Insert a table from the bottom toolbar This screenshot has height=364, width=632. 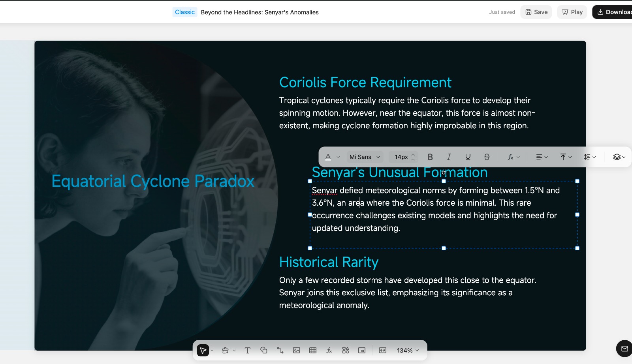click(x=313, y=350)
